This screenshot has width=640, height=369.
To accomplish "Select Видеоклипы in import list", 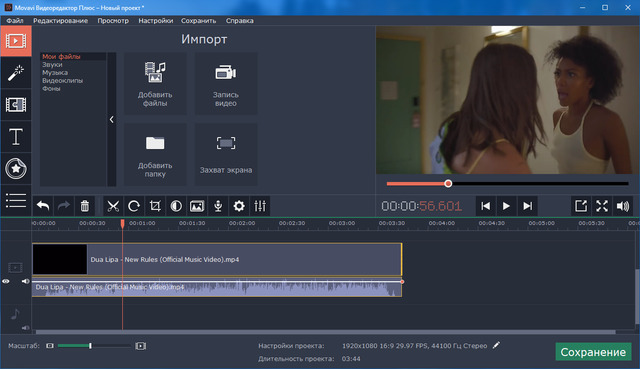I will coord(62,80).
